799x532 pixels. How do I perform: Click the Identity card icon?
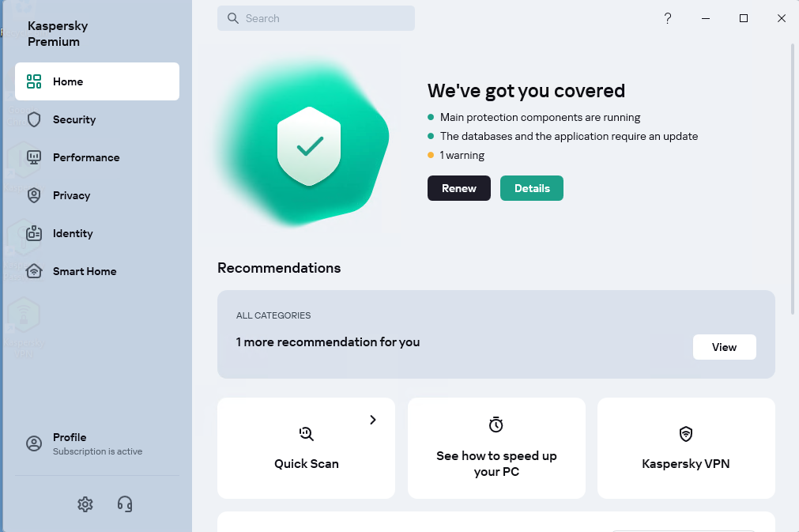(34, 233)
